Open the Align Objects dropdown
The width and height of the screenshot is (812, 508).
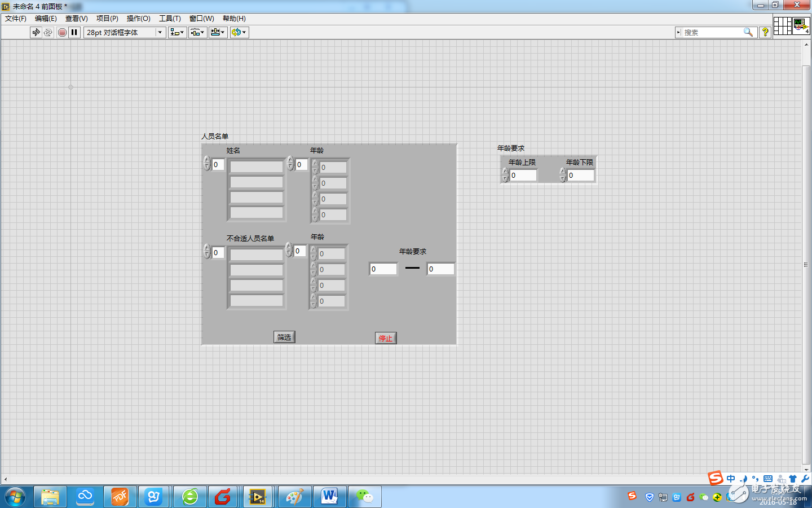(177, 32)
